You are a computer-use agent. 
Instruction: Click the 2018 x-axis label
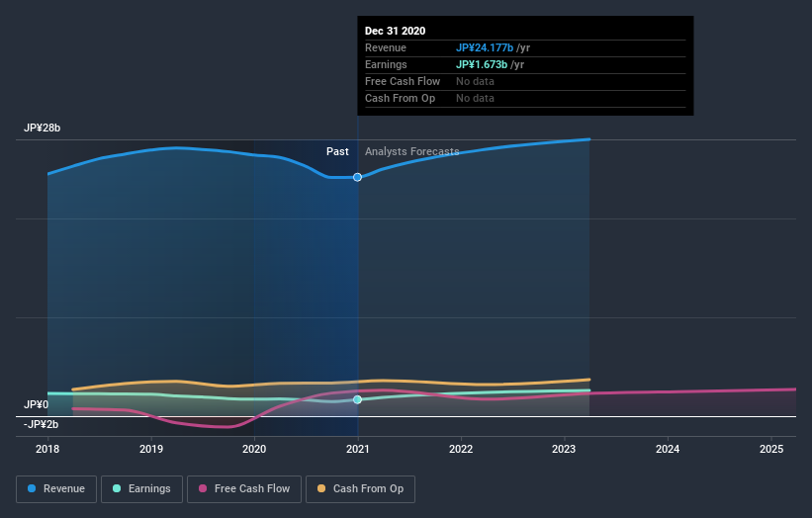[47, 449]
